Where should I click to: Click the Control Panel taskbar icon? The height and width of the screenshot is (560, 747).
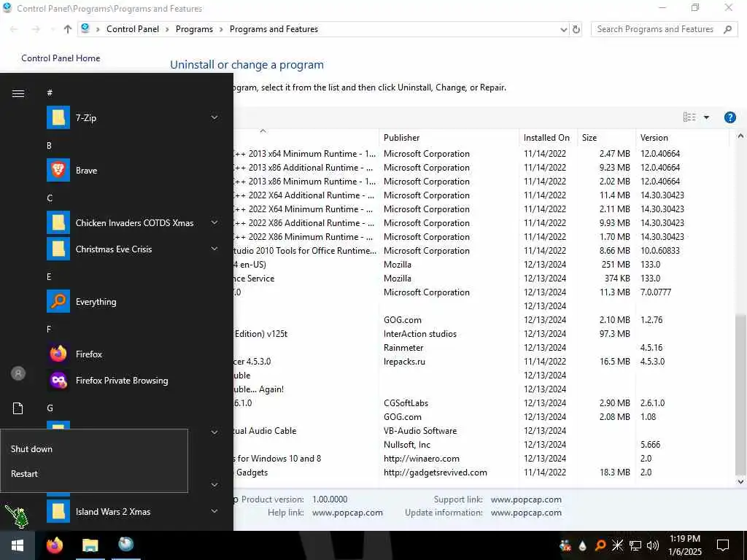pos(125,545)
